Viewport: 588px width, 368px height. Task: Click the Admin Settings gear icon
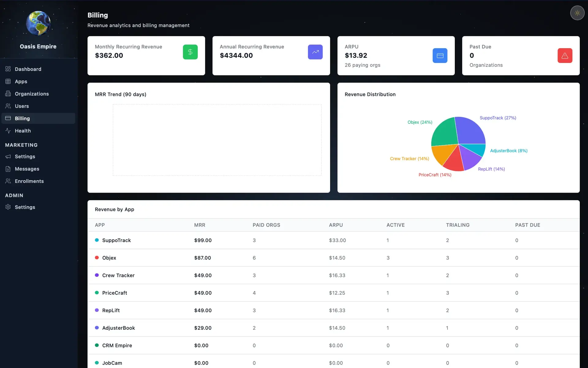pyautogui.click(x=8, y=207)
